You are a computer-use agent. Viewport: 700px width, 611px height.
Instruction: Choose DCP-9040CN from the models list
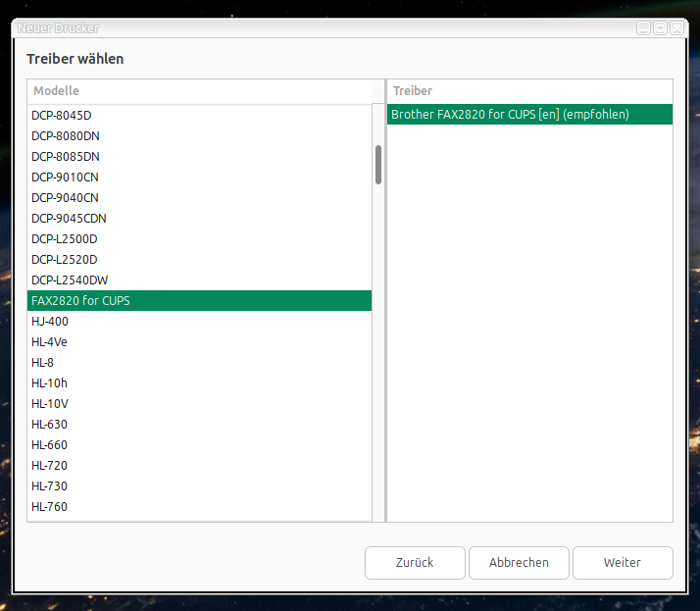(199, 197)
